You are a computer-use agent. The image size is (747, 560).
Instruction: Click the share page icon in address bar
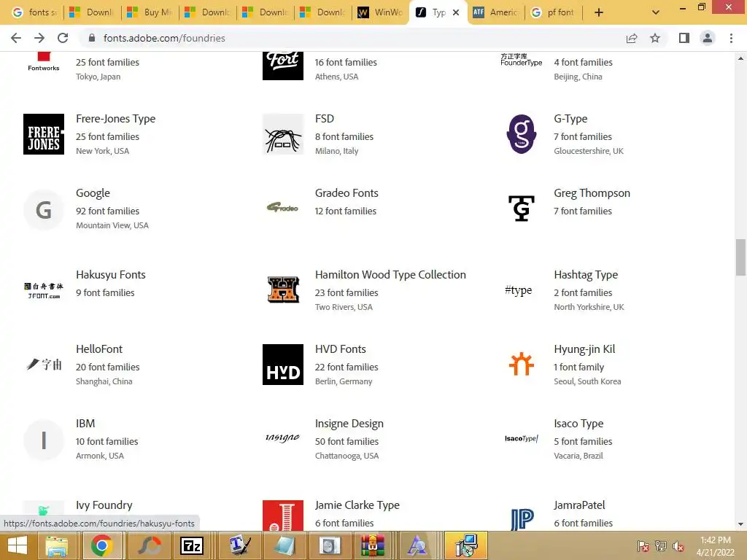632,38
